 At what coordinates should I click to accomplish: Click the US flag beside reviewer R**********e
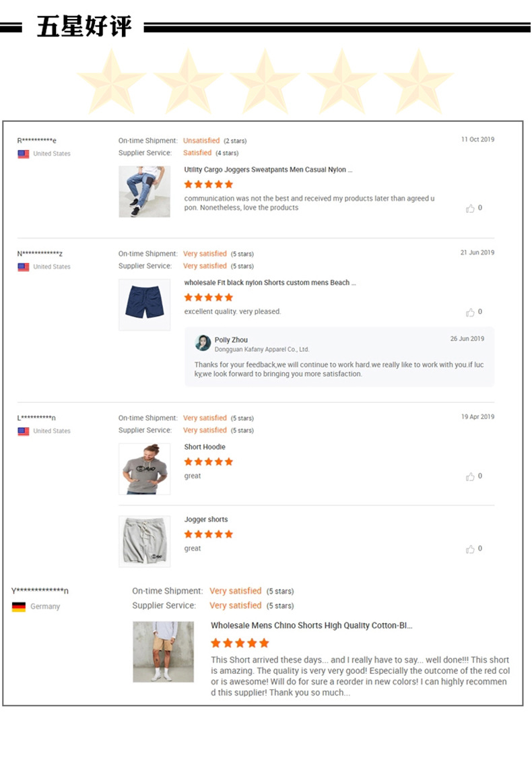click(x=24, y=154)
